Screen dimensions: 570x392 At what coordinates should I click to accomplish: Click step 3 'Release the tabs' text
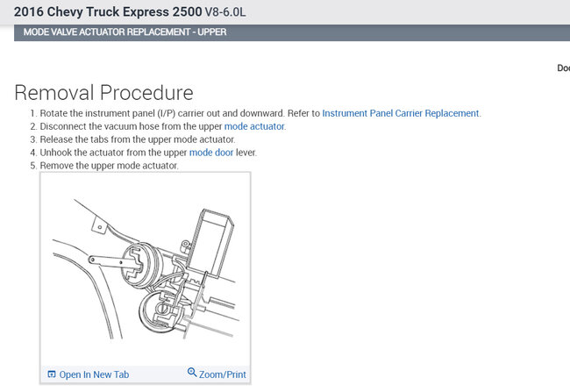click(138, 139)
